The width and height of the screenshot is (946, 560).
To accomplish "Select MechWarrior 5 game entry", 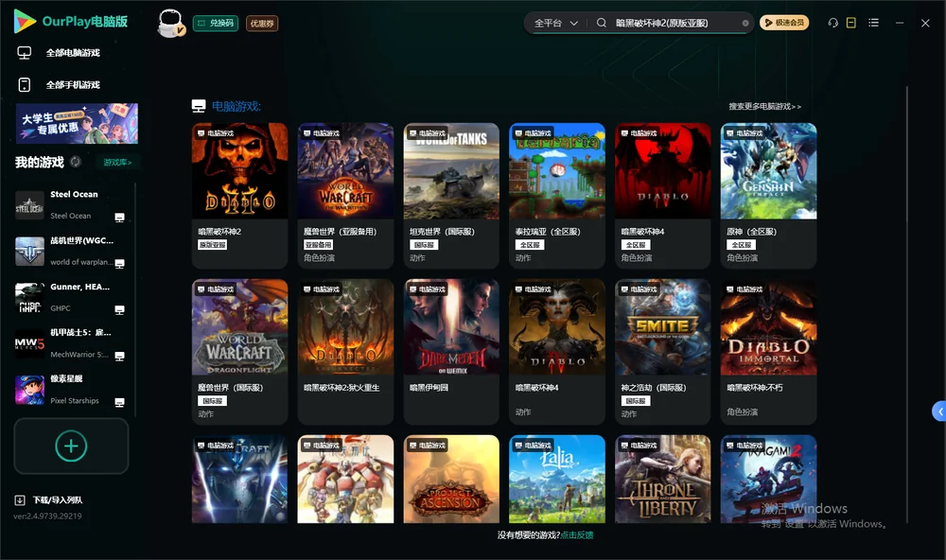I will point(70,343).
